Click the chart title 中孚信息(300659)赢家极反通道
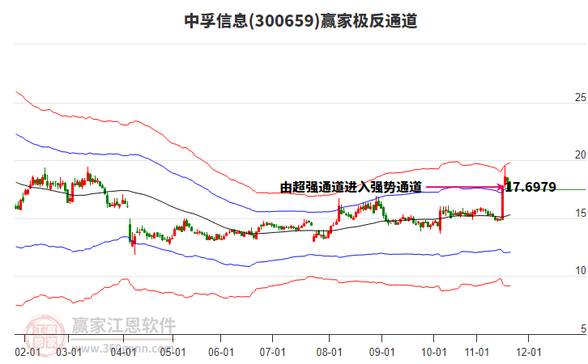The height and width of the screenshot is (364, 588). pyautogui.click(x=300, y=21)
